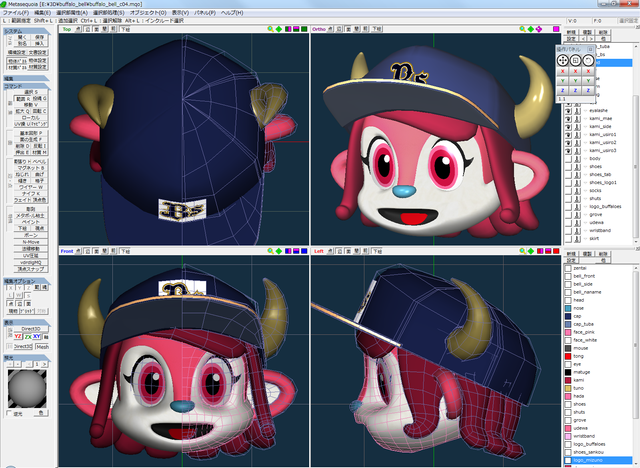Open the オブジェクト(O) menu
The width and height of the screenshot is (640, 468).
click(148, 13)
